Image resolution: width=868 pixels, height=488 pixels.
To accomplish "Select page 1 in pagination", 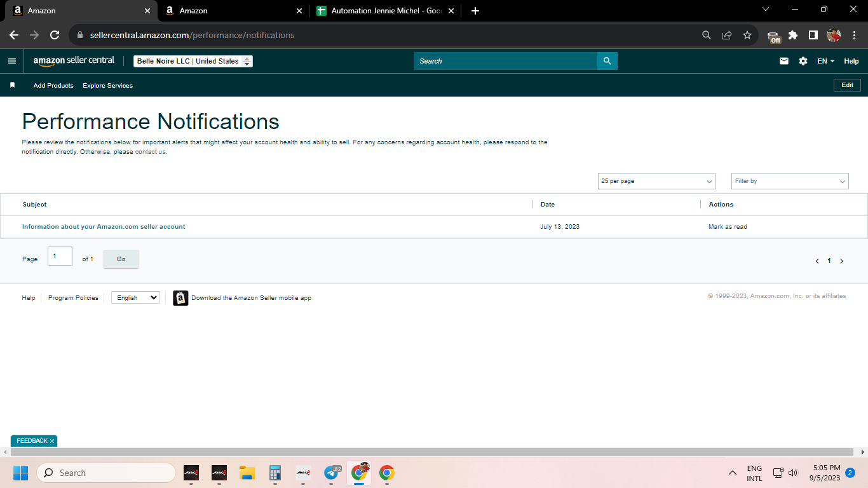I will coord(829,261).
